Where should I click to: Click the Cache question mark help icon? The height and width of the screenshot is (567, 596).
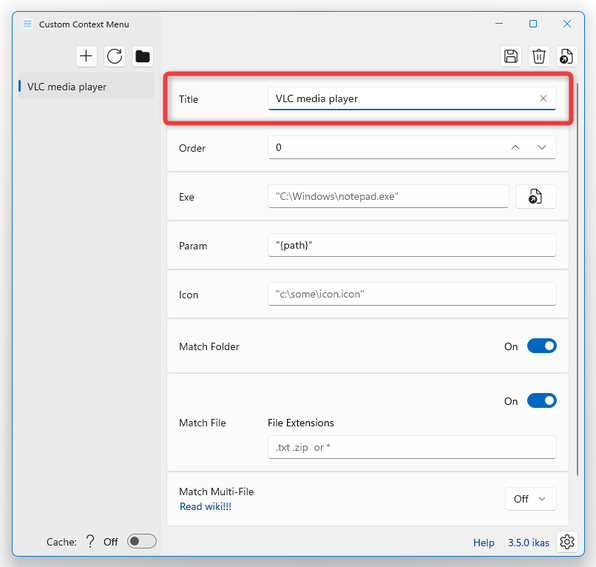90,541
